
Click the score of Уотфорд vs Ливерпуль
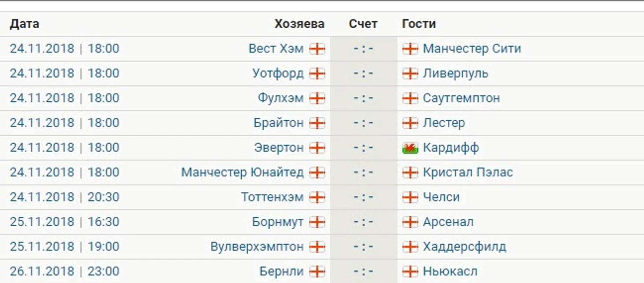point(363,73)
